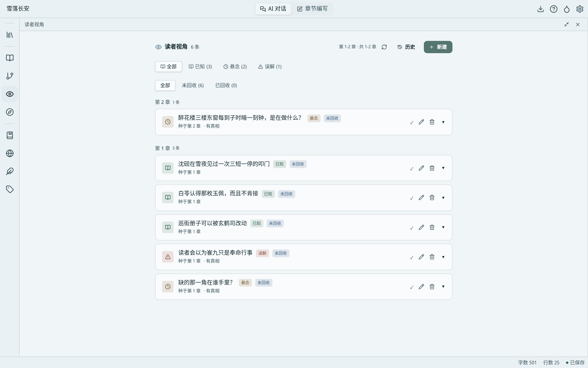Edit the 缺的那一角 entry

pyautogui.click(x=421, y=287)
